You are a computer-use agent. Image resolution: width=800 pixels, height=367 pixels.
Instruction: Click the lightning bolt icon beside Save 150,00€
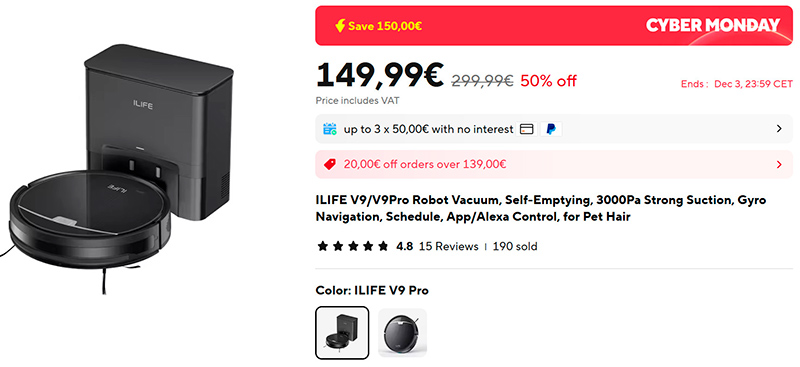point(340,26)
